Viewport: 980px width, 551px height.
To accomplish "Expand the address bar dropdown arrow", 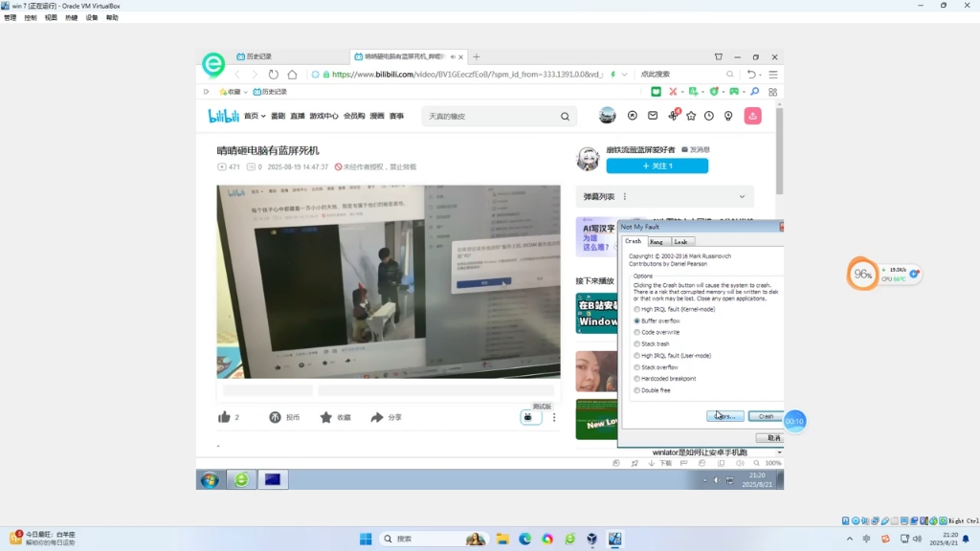I will (624, 75).
